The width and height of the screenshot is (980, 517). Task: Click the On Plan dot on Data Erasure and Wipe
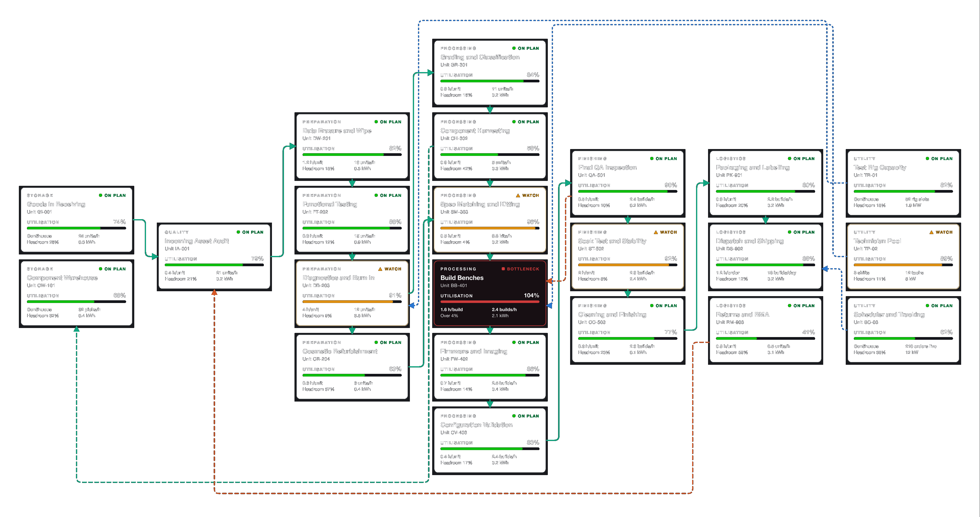click(376, 122)
